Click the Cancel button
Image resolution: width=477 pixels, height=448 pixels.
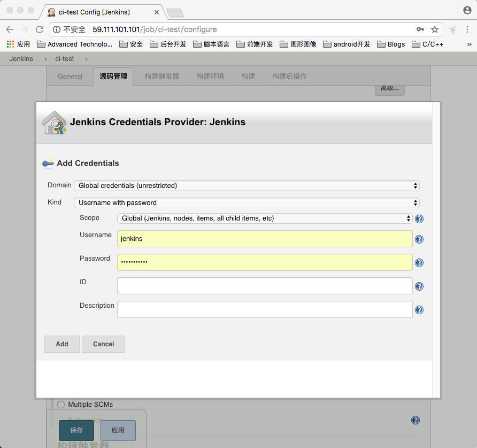[103, 344]
